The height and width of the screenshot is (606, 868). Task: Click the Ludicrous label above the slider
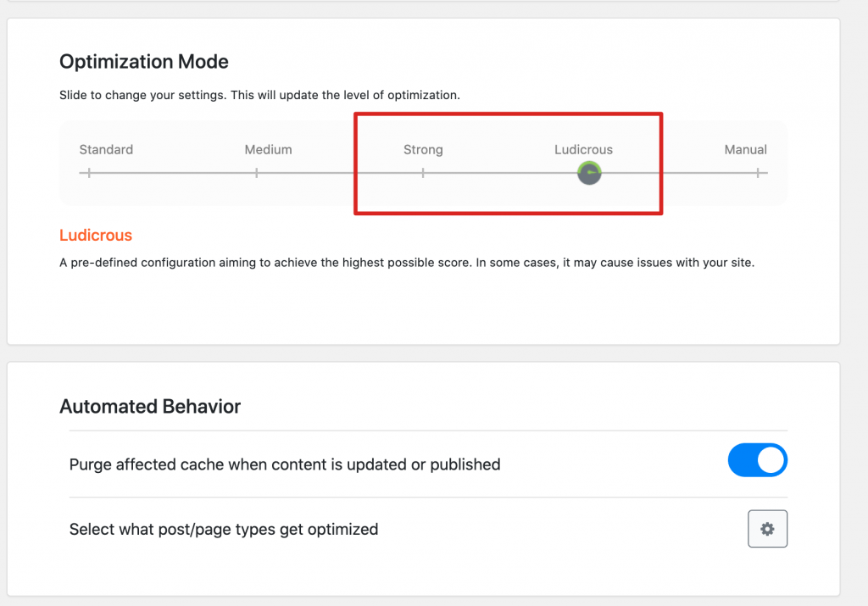click(x=583, y=149)
